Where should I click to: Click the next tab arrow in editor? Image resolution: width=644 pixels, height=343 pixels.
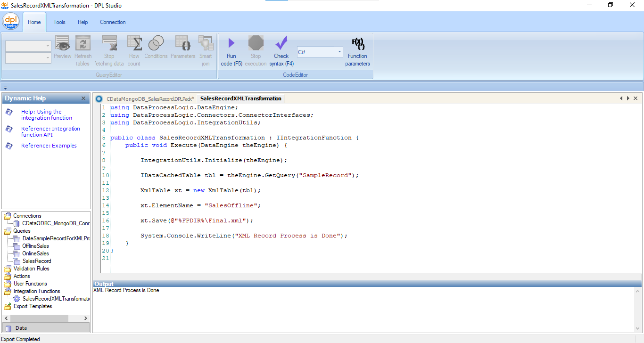coord(628,98)
